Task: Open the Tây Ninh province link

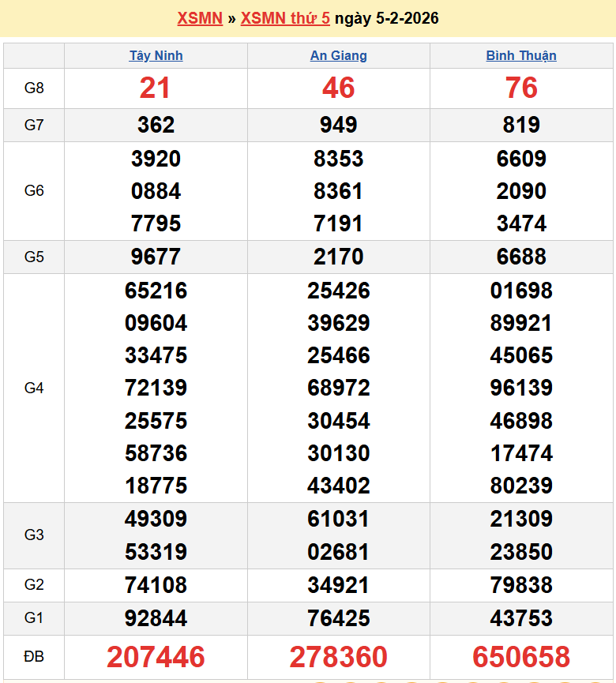Action: (156, 55)
